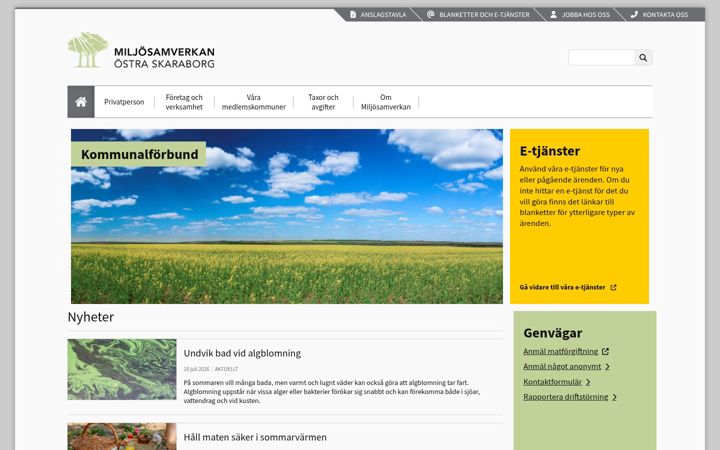Click the home icon in navigation bar
Screen dimensions: 720x450
[x=81, y=101]
